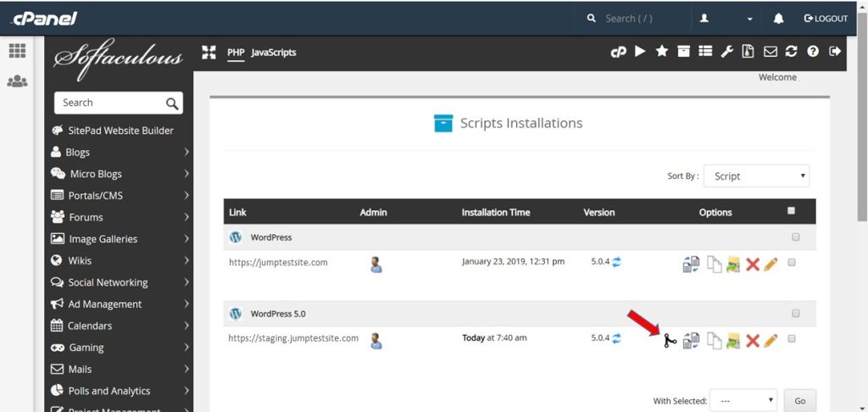Open Polls and Analytics category
The width and height of the screenshot is (868, 412).
pos(120,391)
